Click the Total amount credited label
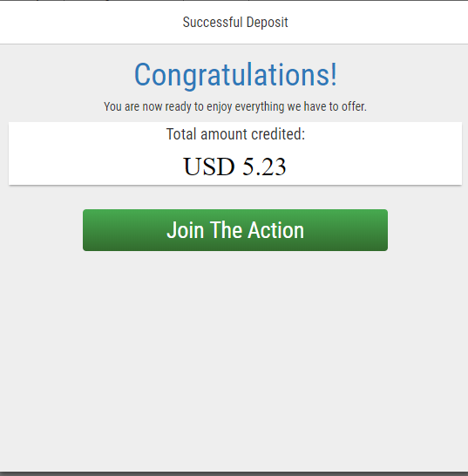This screenshot has width=468, height=476. (x=235, y=134)
